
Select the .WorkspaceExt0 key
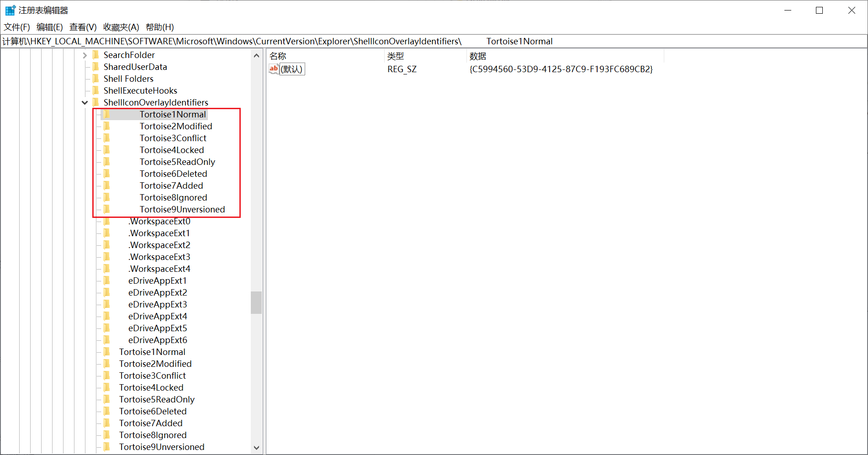coord(159,221)
